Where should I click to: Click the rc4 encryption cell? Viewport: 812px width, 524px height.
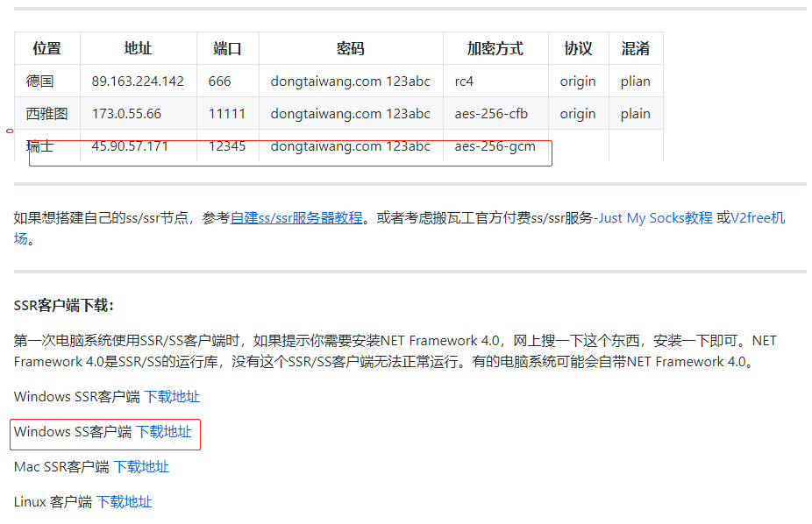click(x=495, y=81)
